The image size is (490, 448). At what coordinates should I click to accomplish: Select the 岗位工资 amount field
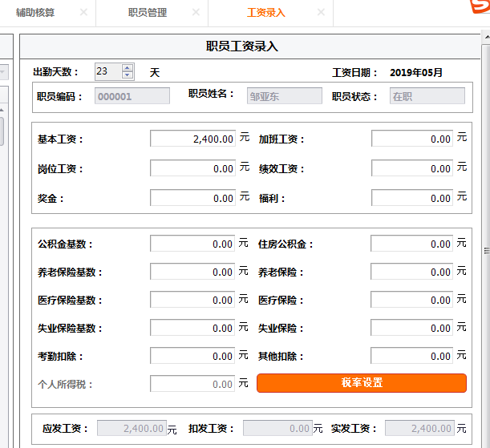point(192,168)
